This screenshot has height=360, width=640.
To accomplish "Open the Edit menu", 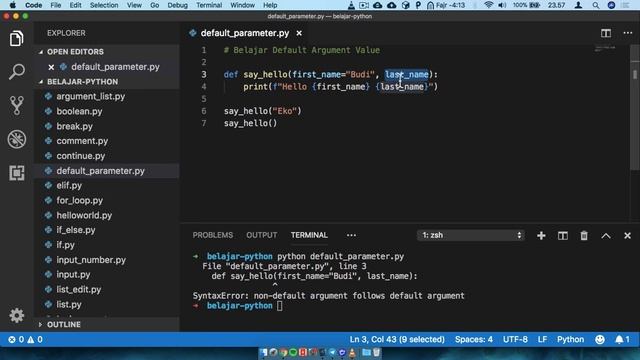I will pyautogui.click(x=75, y=5).
